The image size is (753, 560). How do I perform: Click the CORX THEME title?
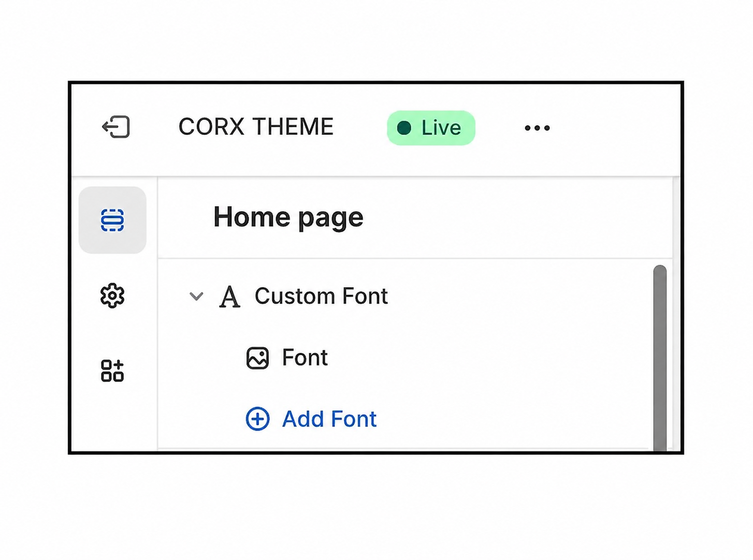[x=256, y=127]
